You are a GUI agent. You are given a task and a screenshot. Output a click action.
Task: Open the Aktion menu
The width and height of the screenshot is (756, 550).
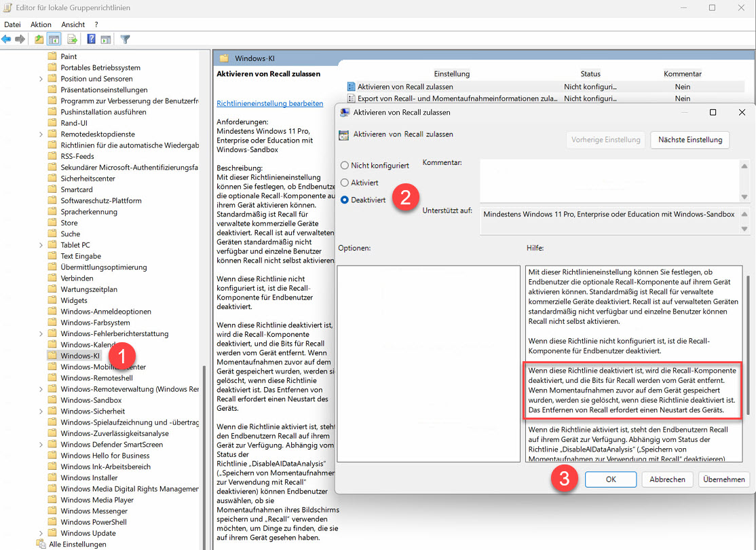pos(41,24)
